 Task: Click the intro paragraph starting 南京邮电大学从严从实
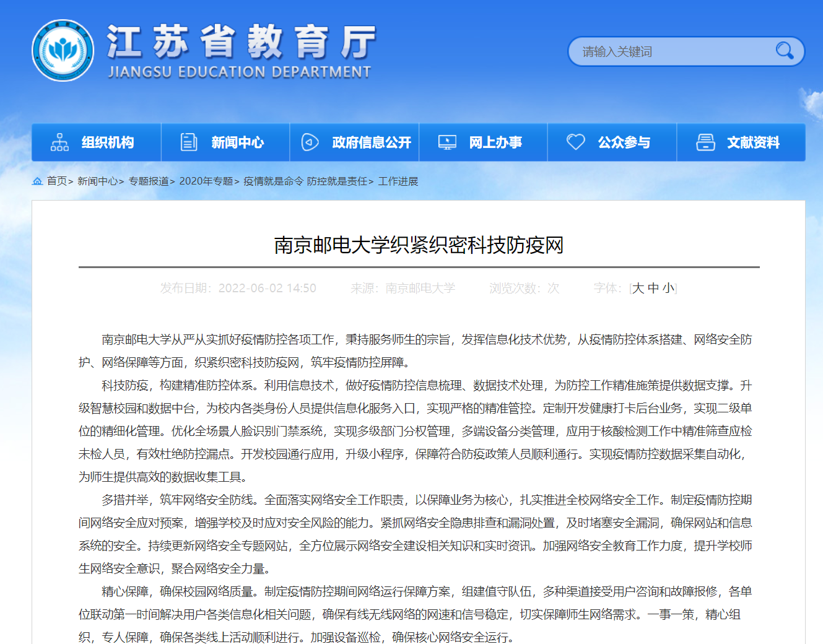tap(416, 350)
